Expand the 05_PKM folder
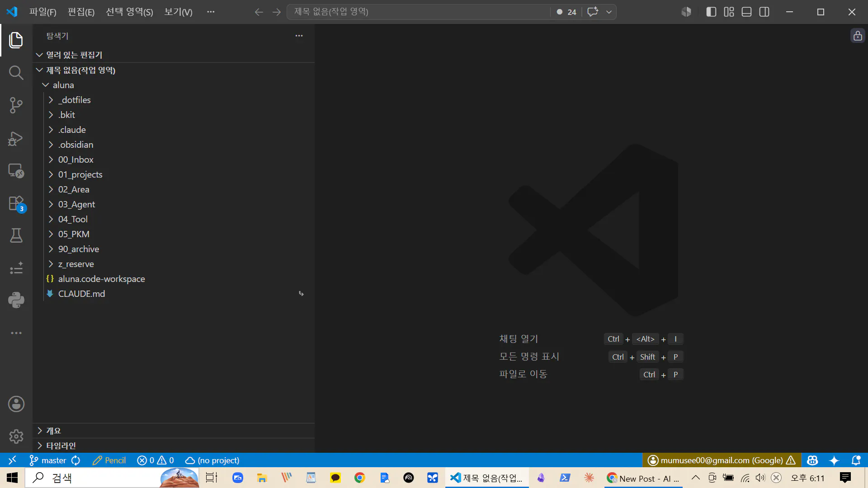868x488 pixels. pyautogui.click(x=174, y=234)
